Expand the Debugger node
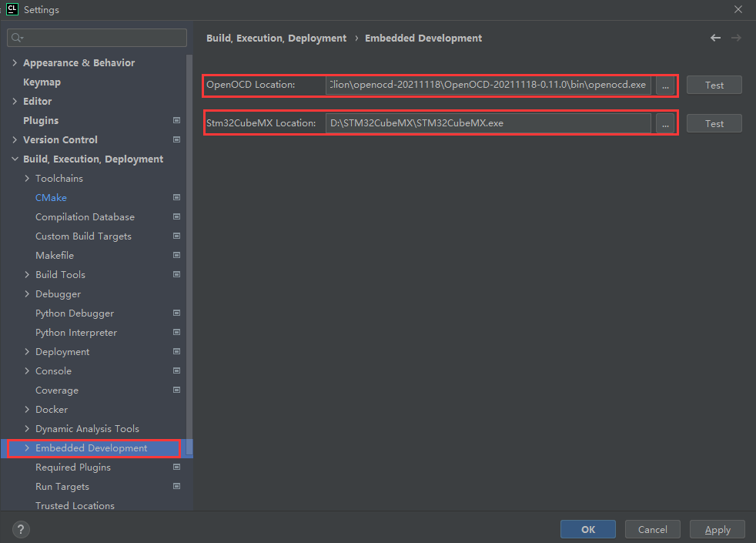Viewport: 756px width, 543px height. (x=27, y=293)
